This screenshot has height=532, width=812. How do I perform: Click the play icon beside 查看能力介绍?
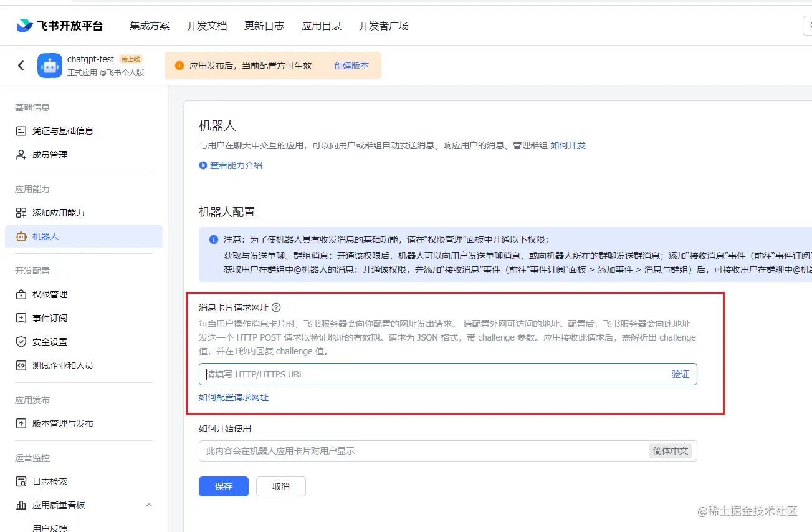point(203,165)
